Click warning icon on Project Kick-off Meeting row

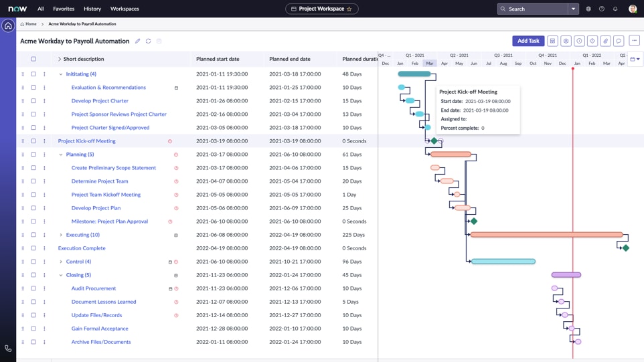pyautogui.click(x=170, y=141)
